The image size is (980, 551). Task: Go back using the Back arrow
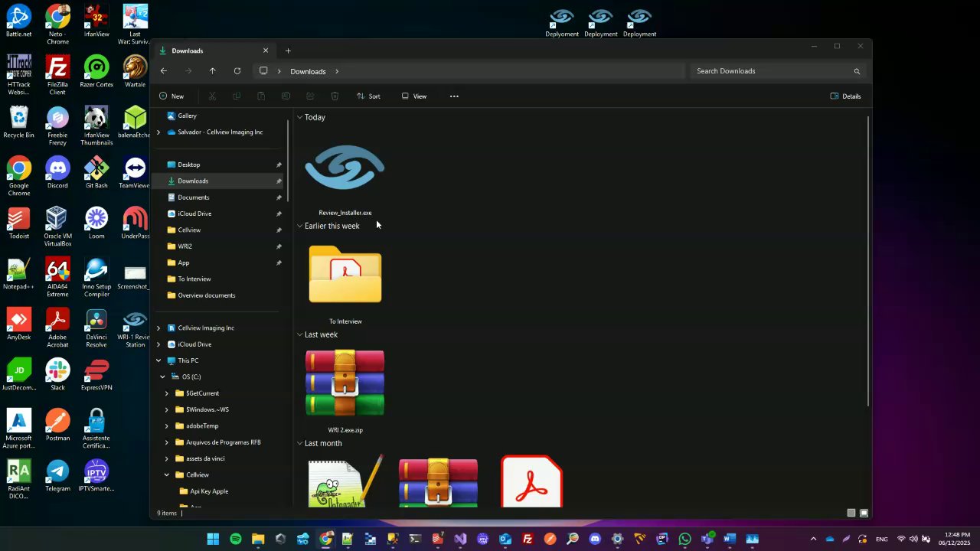[x=164, y=71]
